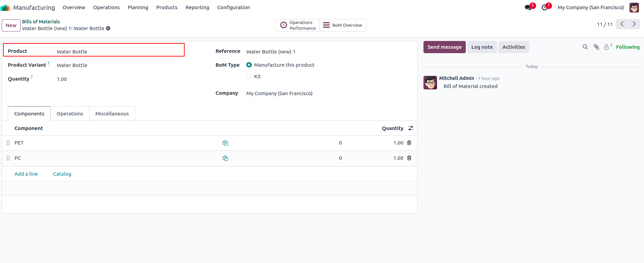
Task: Search messages with the magnifier icon
Action: click(x=585, y=47)
